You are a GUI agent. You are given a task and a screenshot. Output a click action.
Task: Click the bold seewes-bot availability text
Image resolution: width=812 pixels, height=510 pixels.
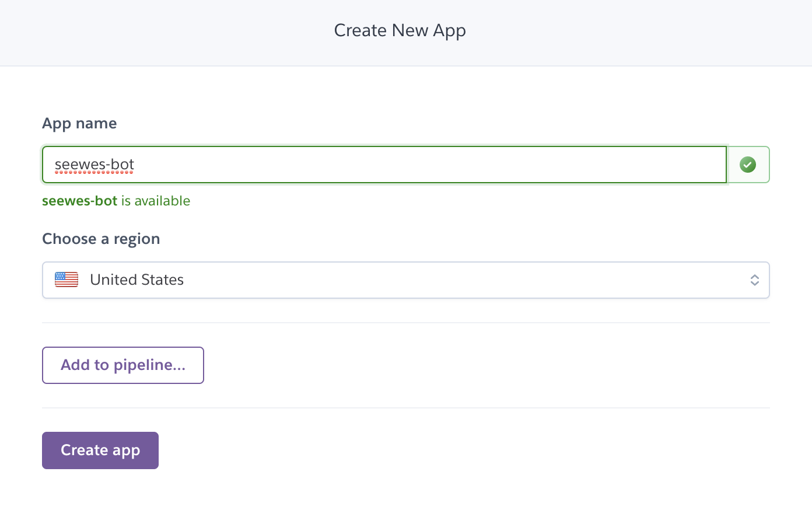coord(80,201)
